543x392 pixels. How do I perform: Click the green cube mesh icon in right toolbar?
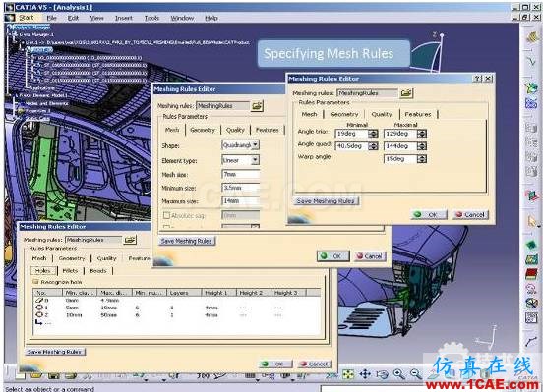[531, 87]
